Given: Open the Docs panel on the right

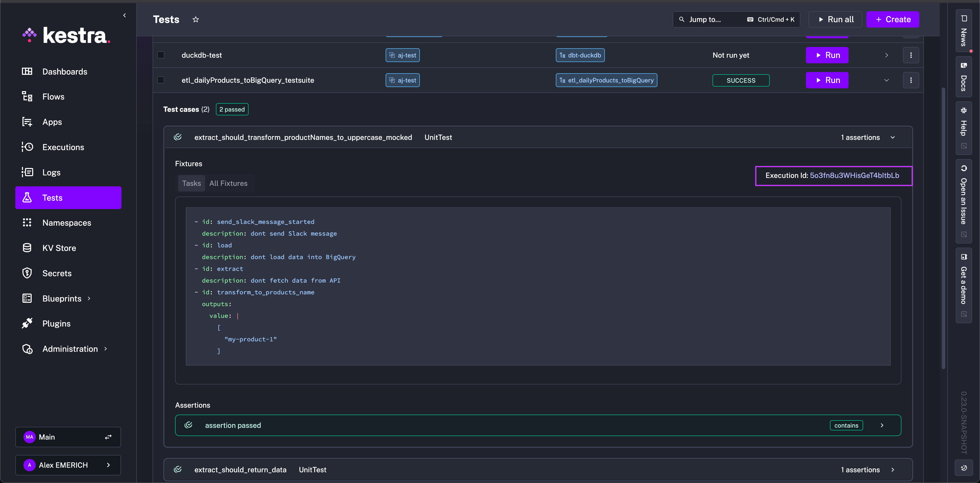Looking at the screenshot, I should pyautogui.click(x=964, y=76).
